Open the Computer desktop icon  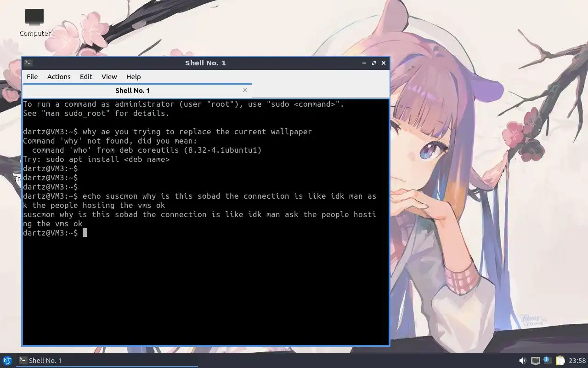click(x=34, y=22)
